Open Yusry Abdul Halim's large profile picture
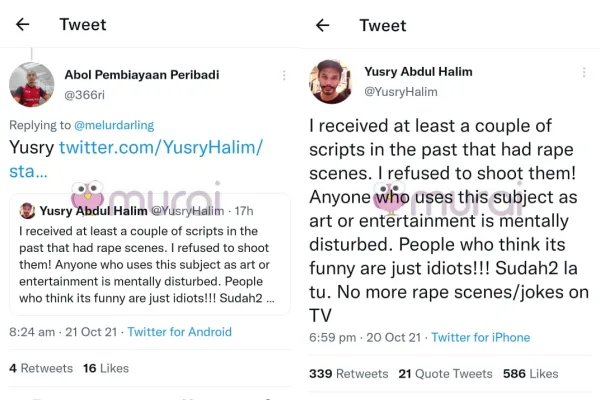The width and height of the screenshot is (600, 400). click(331, 82)
